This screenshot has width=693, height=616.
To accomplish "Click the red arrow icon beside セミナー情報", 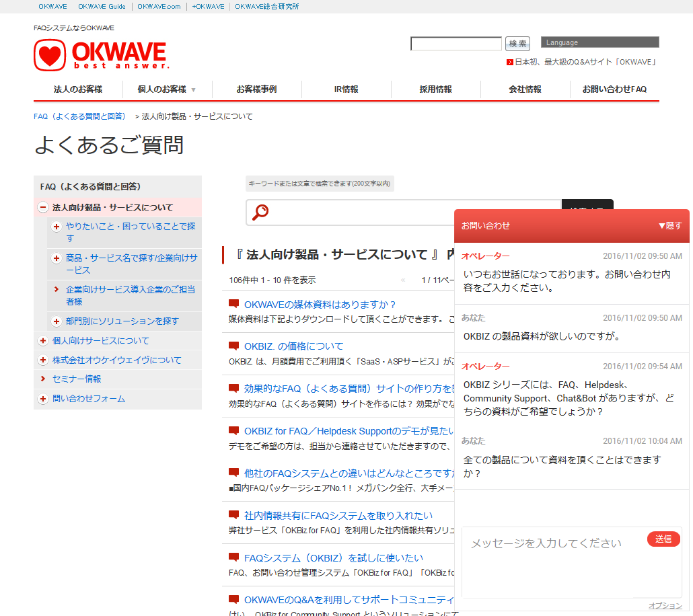I will [x=43, y=379].
